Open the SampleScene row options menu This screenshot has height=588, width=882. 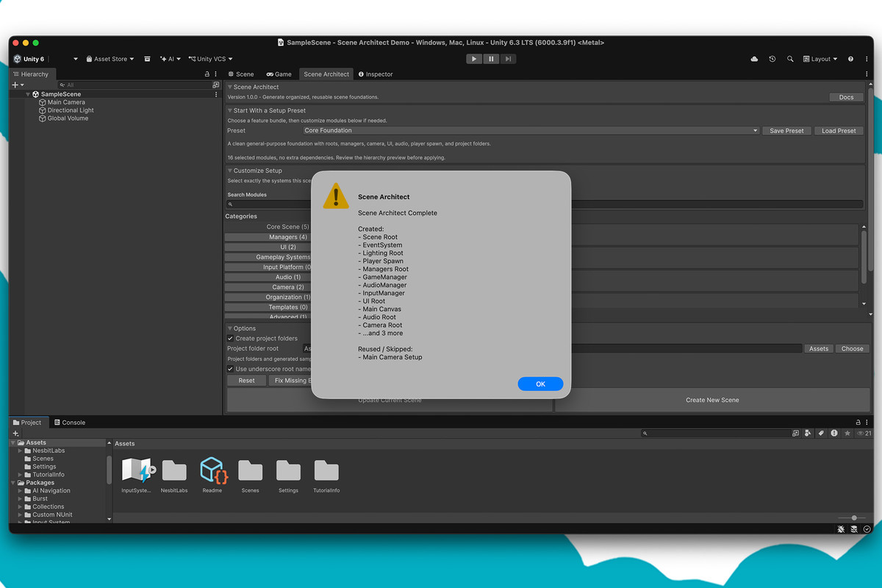pyautogui.click(x=216, y=94)
